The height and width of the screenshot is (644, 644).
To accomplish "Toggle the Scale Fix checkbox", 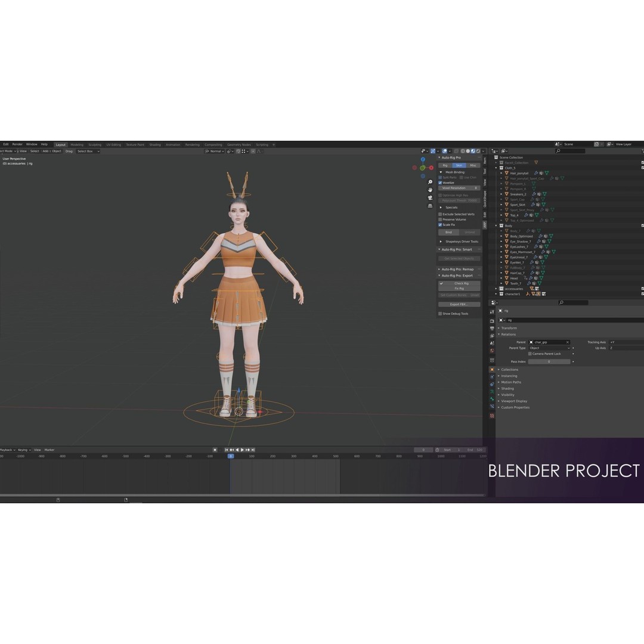I will tap(440, 225).
